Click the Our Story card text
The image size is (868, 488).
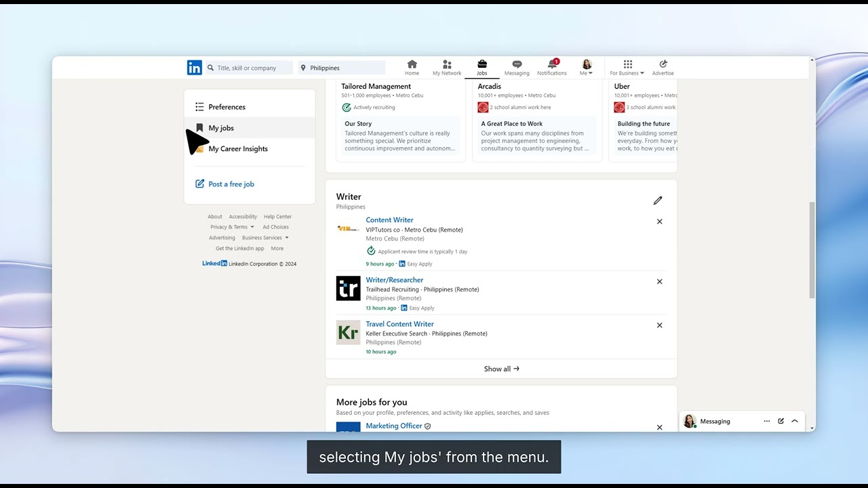(x=358, y=124)
